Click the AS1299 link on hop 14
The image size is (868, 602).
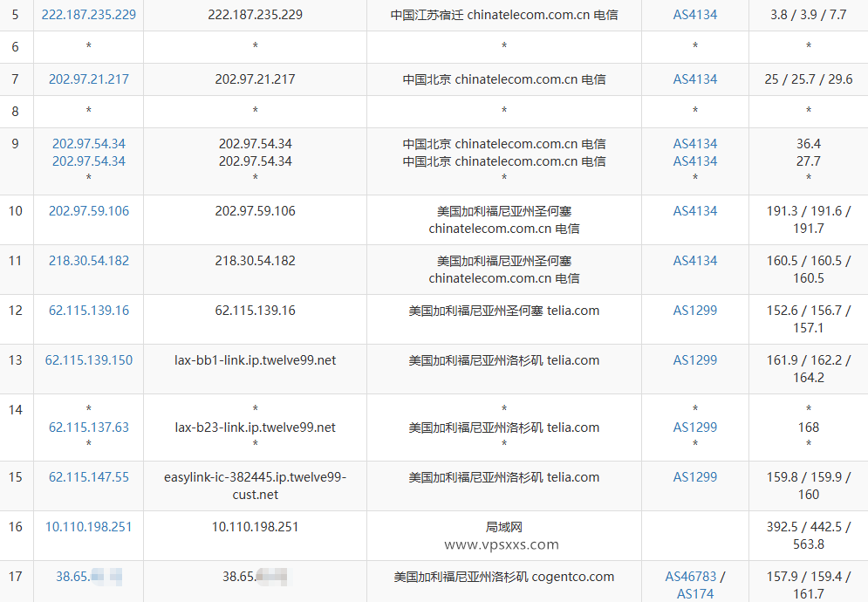694,427
